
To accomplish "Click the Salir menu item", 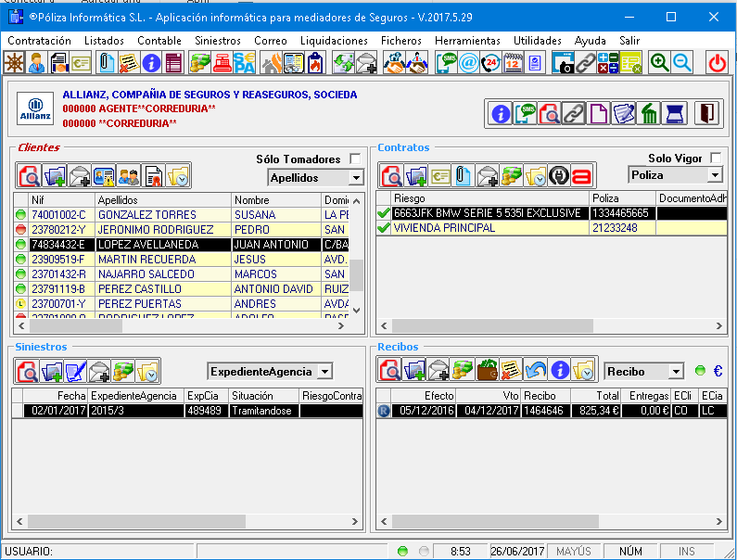I will [629, 41].
